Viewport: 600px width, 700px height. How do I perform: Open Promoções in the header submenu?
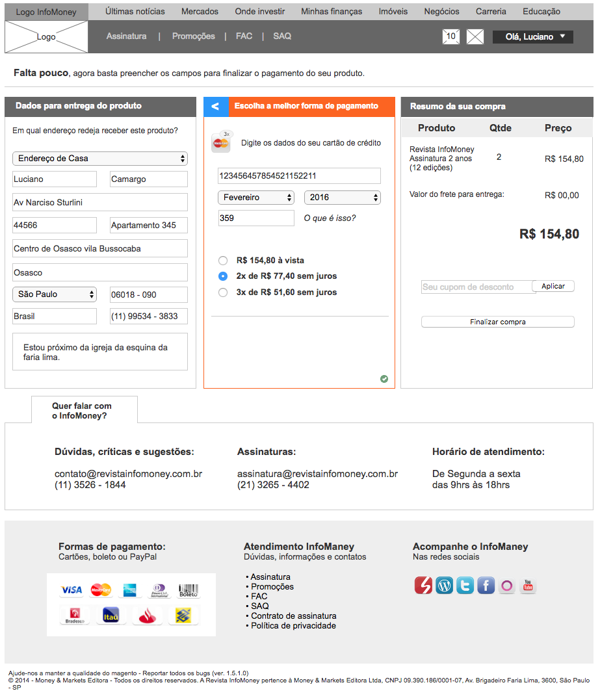tap(193, 36)
